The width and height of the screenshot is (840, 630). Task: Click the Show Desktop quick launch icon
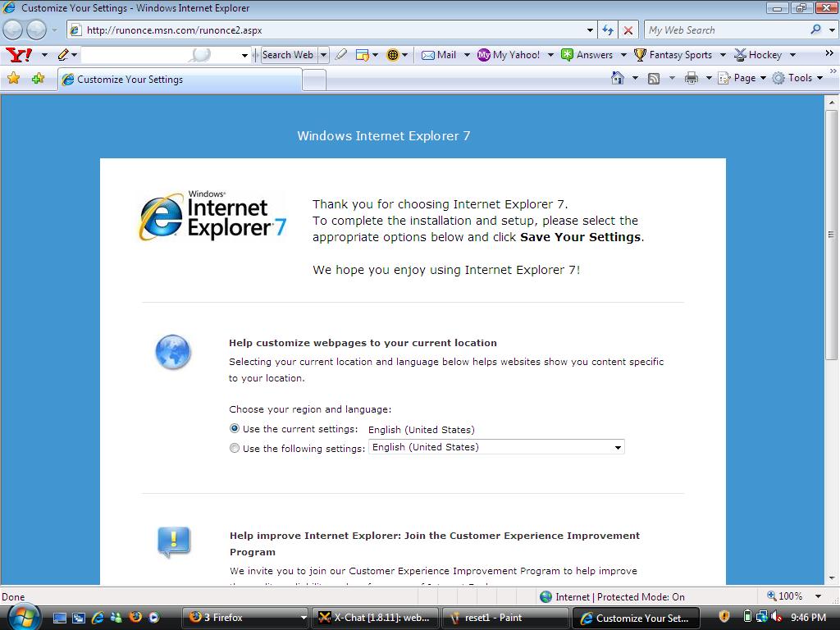[59, 618]
